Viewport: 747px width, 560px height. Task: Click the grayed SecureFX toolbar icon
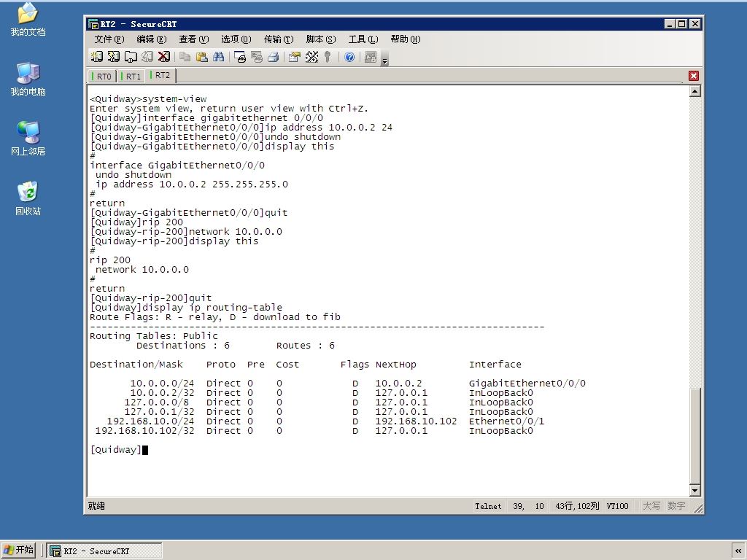(x=370, y=57)
